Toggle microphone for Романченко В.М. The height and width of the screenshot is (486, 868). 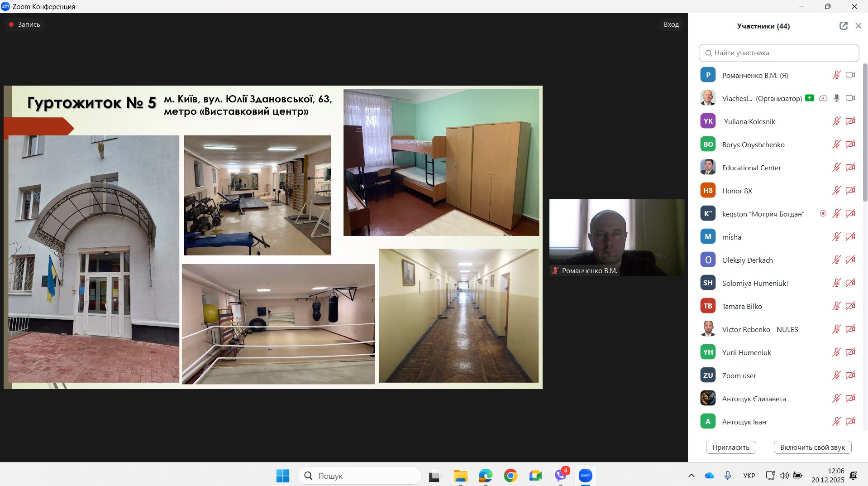tap(836, 75)
